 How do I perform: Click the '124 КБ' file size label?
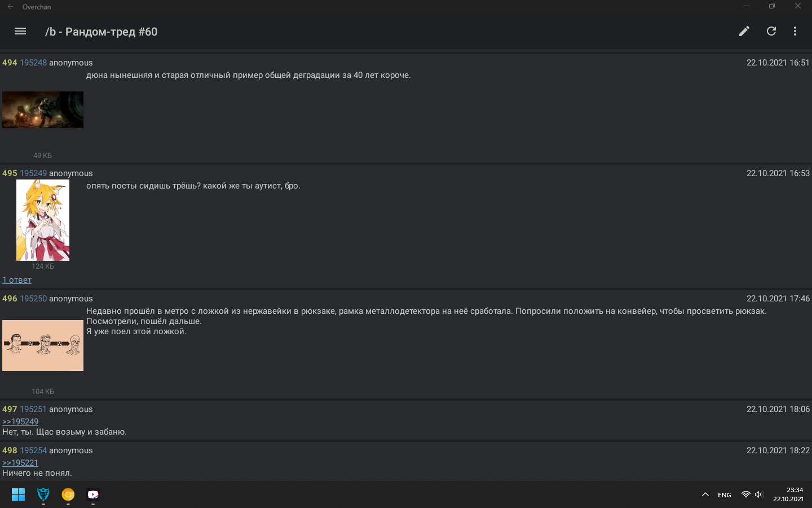(x=43, y=266)
